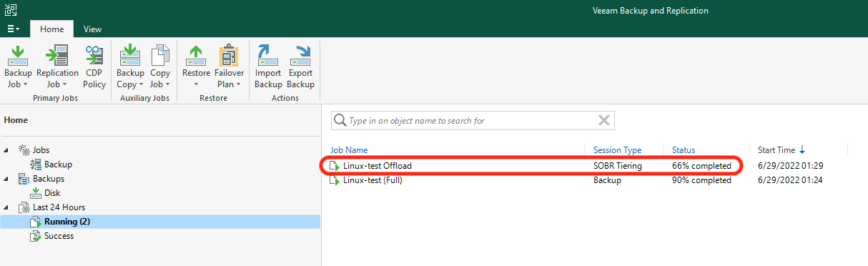Click the running icon beside Linux-test Offload
This screenshot has height=266, width=868.
coord(335,166)
